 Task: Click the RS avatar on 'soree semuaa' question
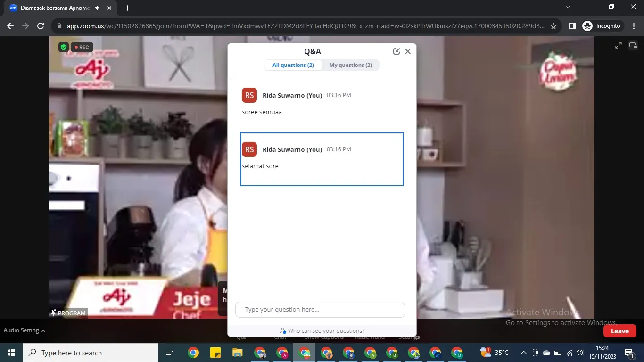tap(249, 95)
